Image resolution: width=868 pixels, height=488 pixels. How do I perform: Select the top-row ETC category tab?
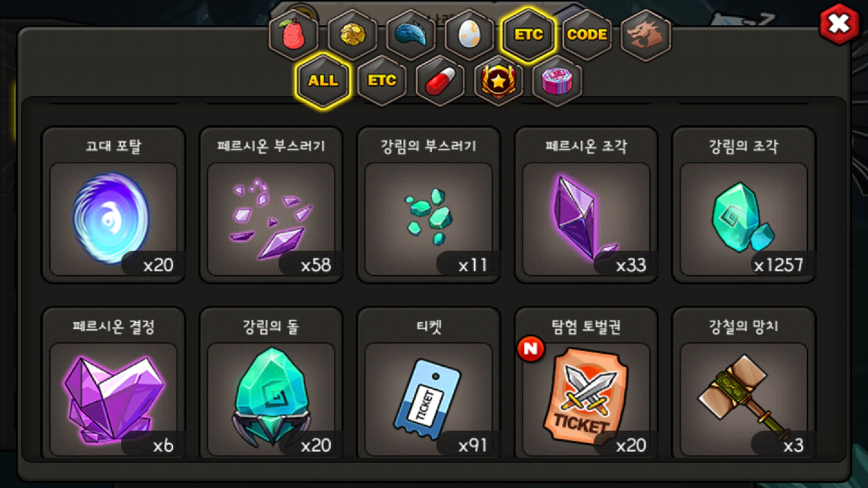pos(528,34)
